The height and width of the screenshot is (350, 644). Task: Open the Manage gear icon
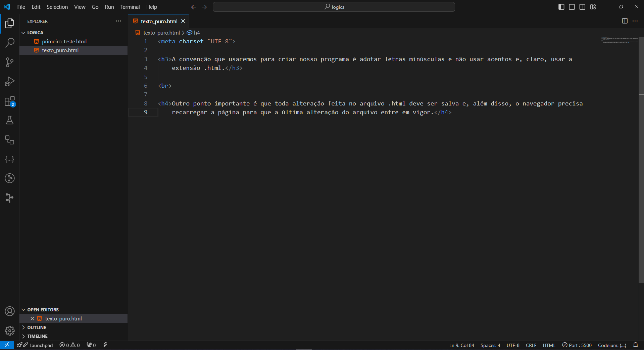[x=10, y=331]
